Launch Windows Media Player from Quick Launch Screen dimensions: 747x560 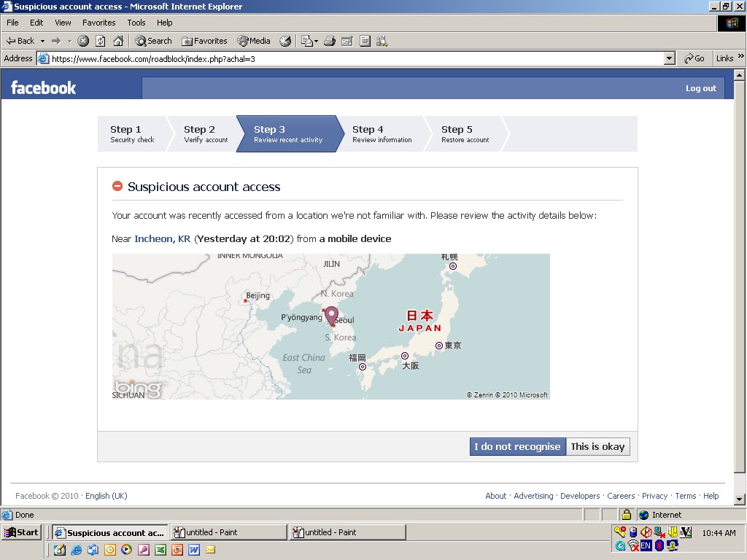point(126,550)
